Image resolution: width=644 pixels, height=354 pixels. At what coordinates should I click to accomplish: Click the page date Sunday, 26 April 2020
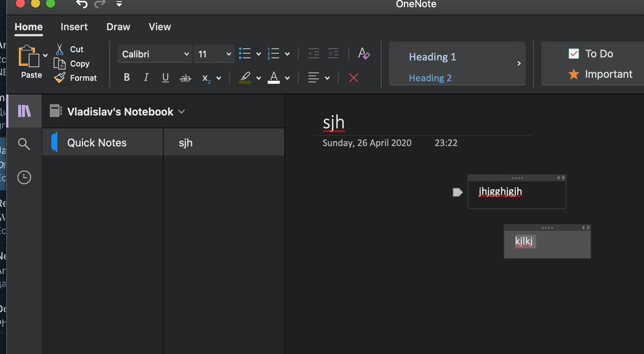click(367, 143)
